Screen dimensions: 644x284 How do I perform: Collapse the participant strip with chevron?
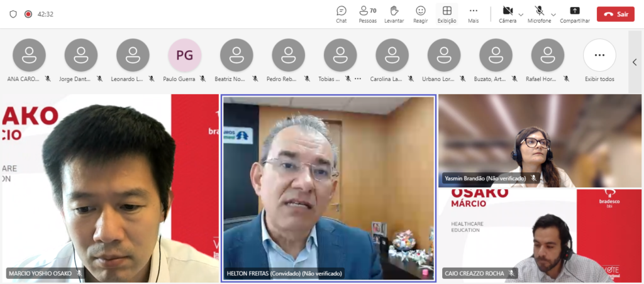[x=635, y=62]
